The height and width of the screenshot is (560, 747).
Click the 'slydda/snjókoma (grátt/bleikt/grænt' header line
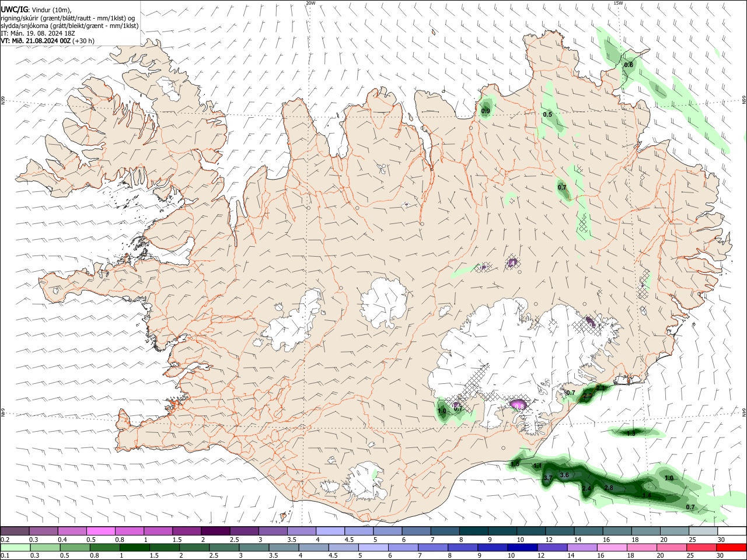69,26
